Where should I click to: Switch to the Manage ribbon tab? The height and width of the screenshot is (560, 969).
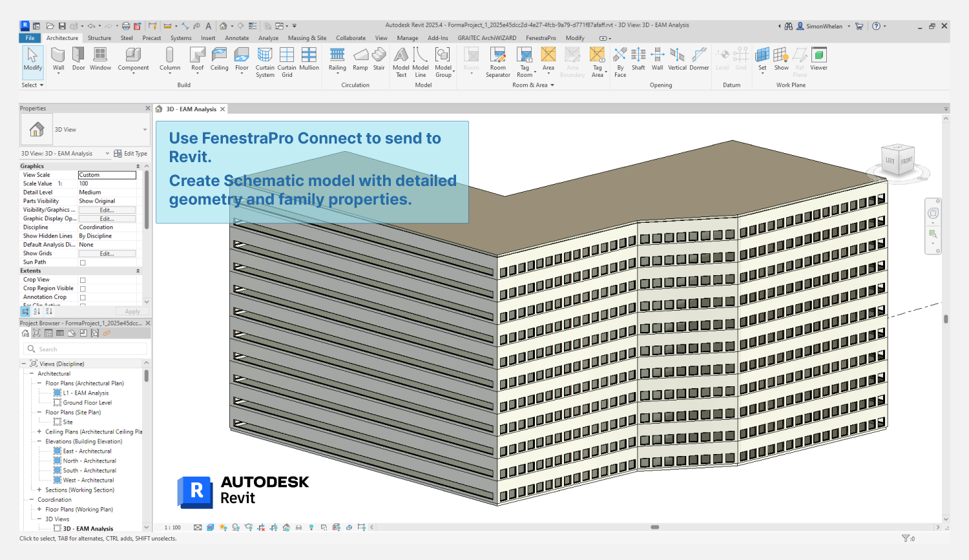[x=408, y=38]
